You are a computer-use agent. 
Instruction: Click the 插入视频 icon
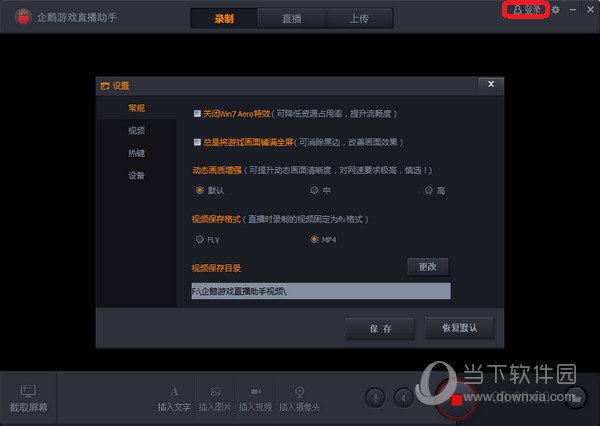(x=256, y=392)
